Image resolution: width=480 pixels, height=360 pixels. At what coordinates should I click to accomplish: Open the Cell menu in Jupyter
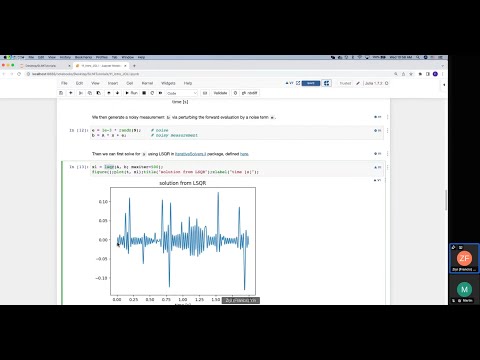[130, 83]
